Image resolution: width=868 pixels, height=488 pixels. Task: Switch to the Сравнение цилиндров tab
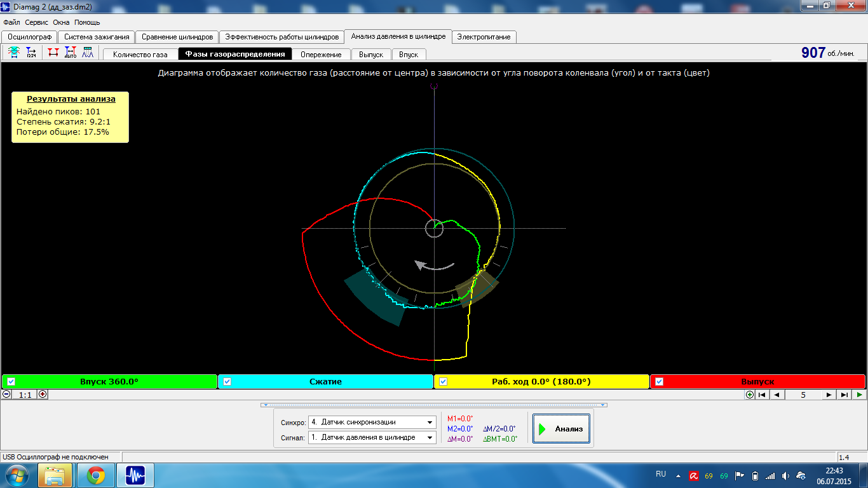[x=177, y=37]
